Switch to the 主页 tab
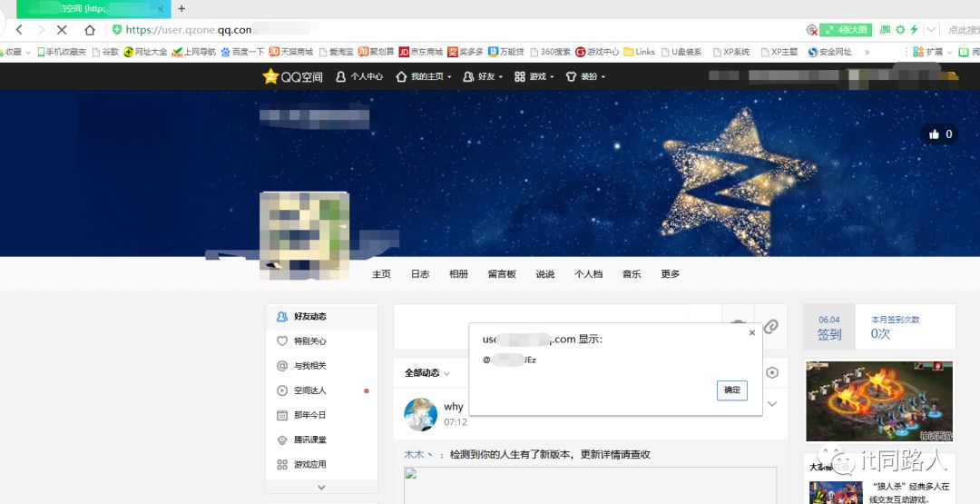 point(381,274)
